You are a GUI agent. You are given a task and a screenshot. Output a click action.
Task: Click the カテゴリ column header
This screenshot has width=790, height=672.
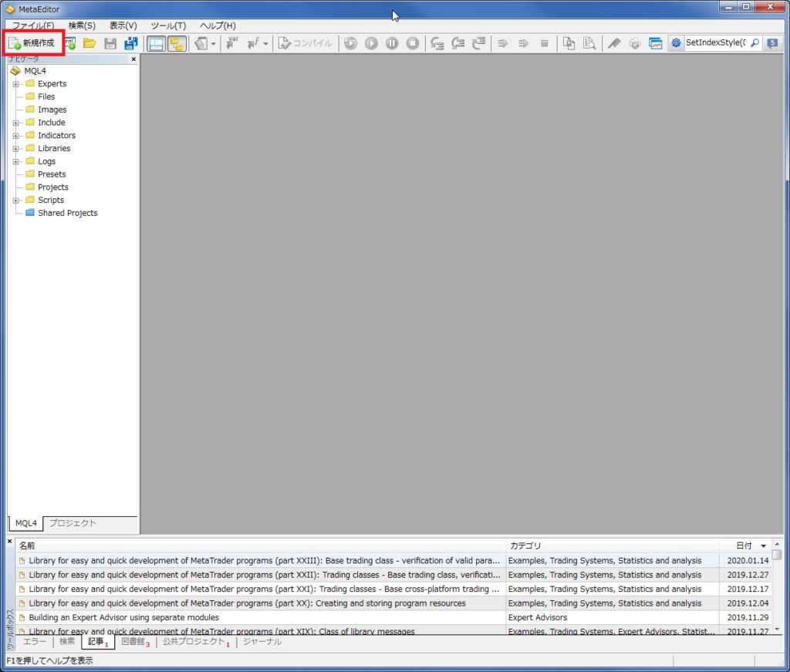point(612,545)
